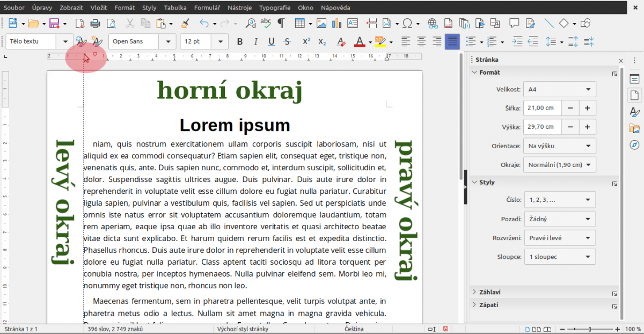Click the Open folder icon
Screen dimensions: 644x334
click(33, 24)
